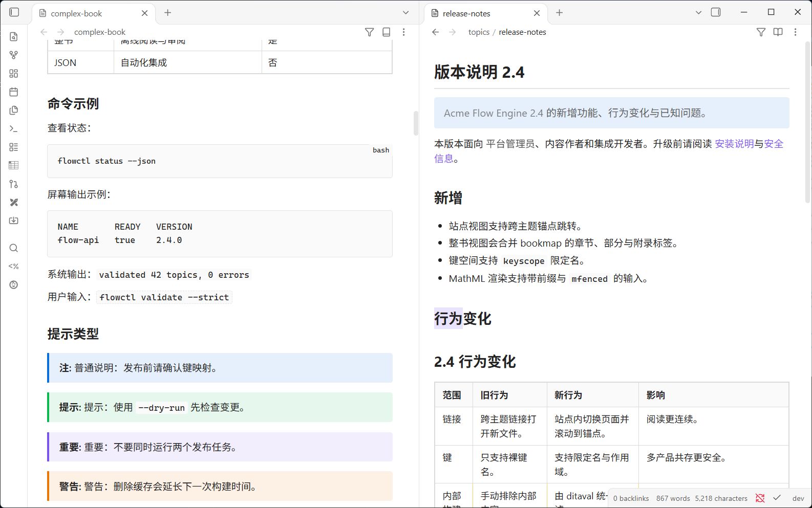Viewport: 812px width, 508px height.
Task: Open the graph view from the ribbon
Action: click(x=14, y=55)
